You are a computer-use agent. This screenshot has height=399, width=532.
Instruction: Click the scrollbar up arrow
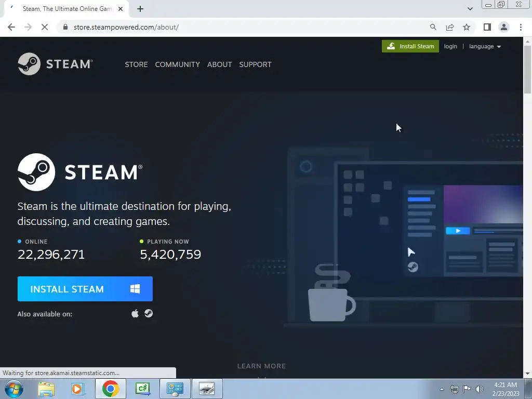(x=527, y=41)
